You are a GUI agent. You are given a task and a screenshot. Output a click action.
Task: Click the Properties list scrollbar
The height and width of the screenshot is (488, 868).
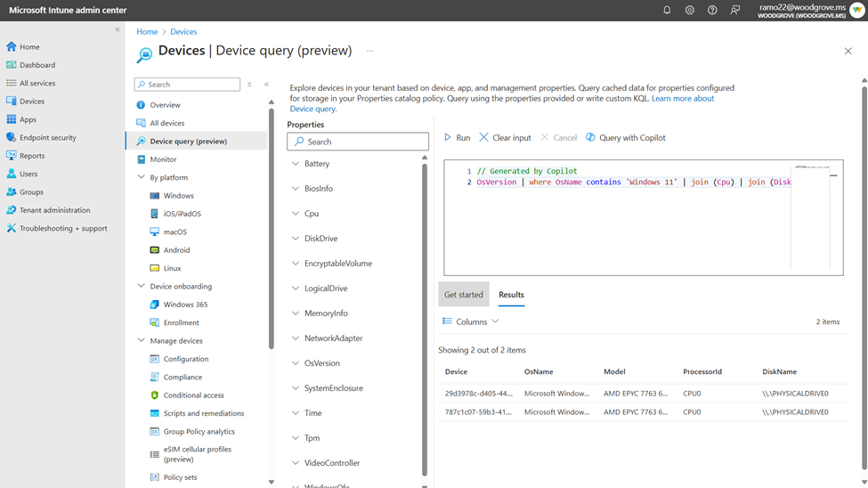(425, 319)
